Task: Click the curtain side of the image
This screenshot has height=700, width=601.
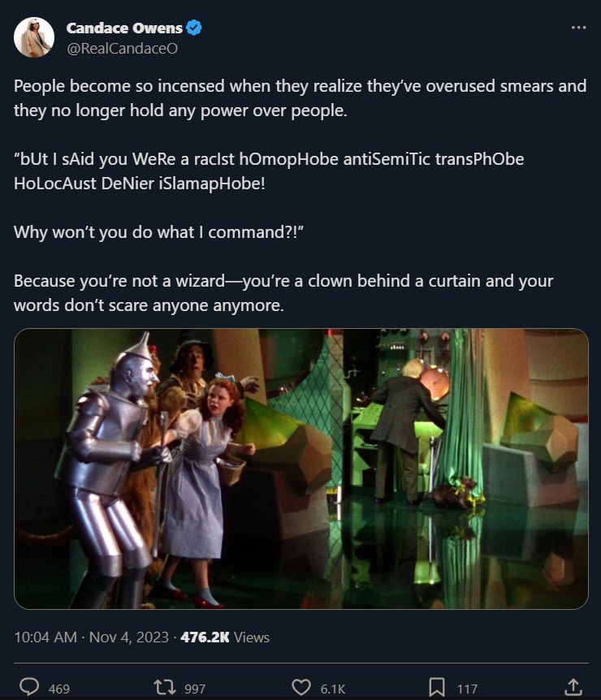Action: (x=465, y=469)
